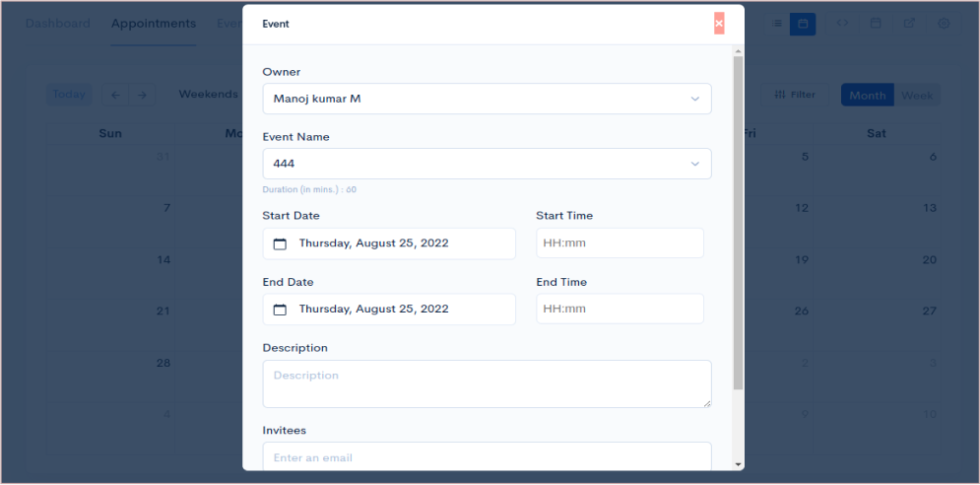Go to next month arrow
This screenshot has height=485, width=980.
point(142,95)
